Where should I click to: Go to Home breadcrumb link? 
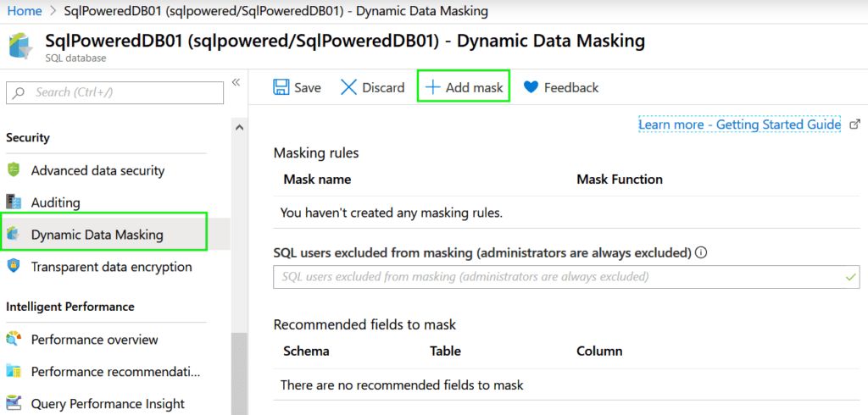pos(25,10)
